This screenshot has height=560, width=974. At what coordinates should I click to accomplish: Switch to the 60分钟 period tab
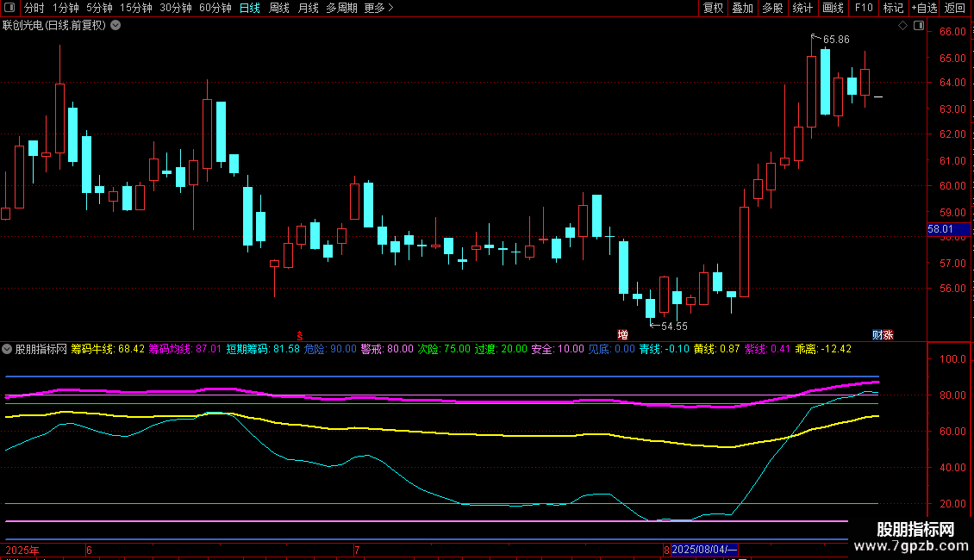(x=215, y=9)
